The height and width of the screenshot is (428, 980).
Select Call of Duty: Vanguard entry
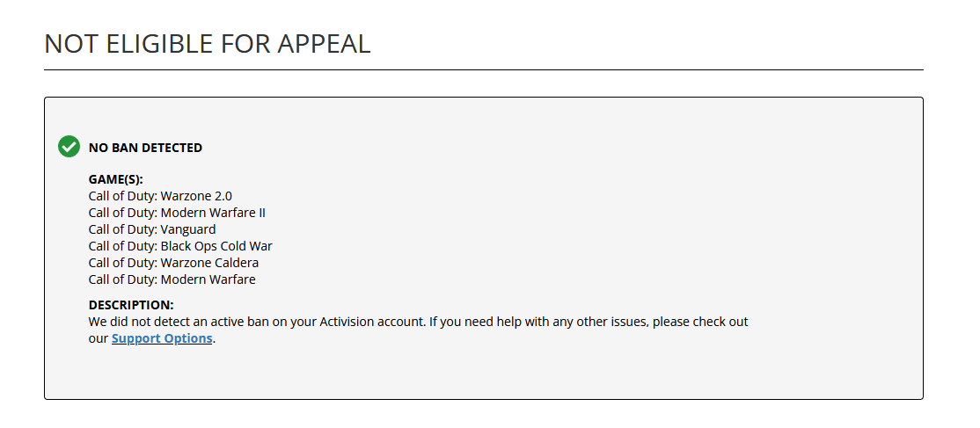[152, 229]
